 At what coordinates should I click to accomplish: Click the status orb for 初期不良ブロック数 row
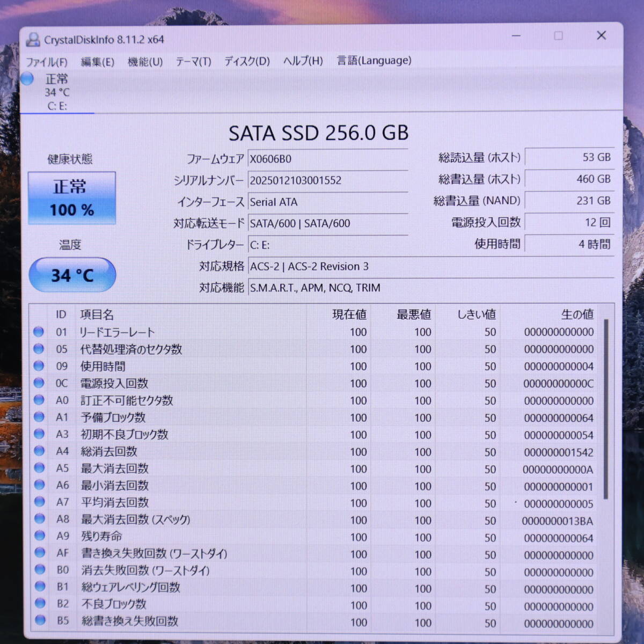tap(39, 434)
